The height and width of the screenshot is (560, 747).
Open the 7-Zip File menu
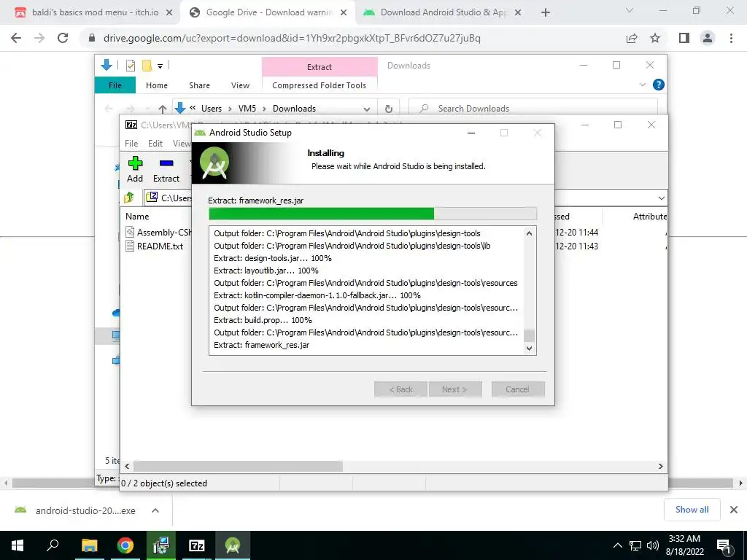click(131, 144)
